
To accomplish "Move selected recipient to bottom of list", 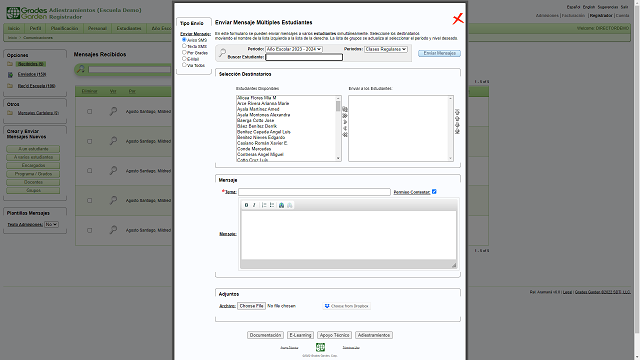I will coord(457,131).
